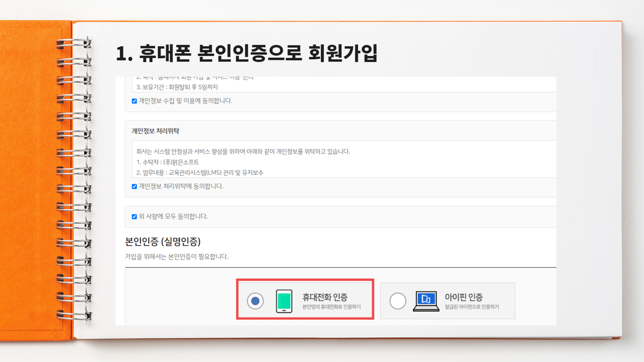This screenshot has height=362, width=644.
Task: Click the 발급된 아이핀으로 인증하기 subtitle
Action: tap(472, 307)
